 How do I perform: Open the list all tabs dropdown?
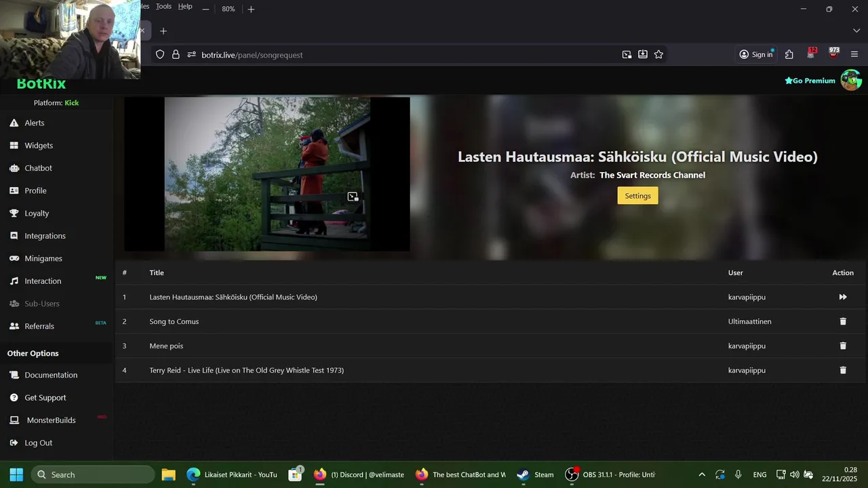[856, 31]
